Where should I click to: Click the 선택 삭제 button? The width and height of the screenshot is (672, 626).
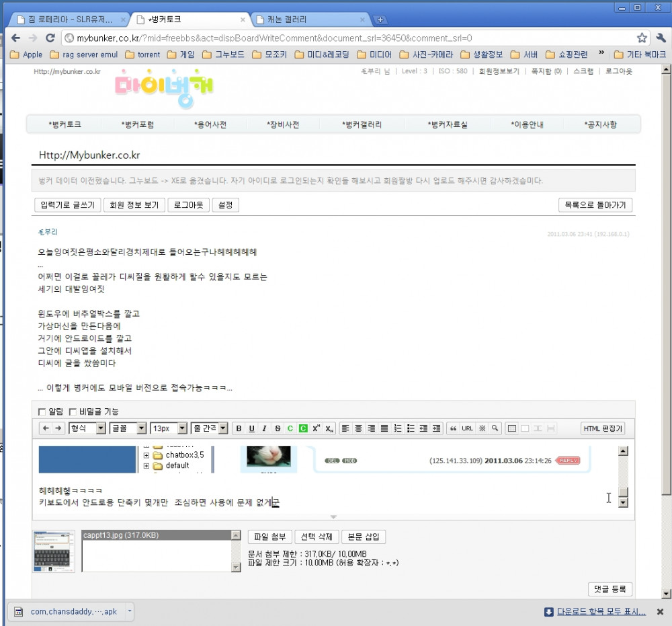pyautogui.click(x=317, y=537)
